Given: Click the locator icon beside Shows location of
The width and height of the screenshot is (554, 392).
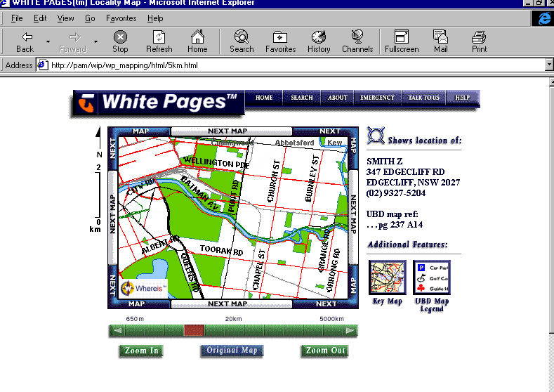Looking at the screenshot, I should [376, 136].
